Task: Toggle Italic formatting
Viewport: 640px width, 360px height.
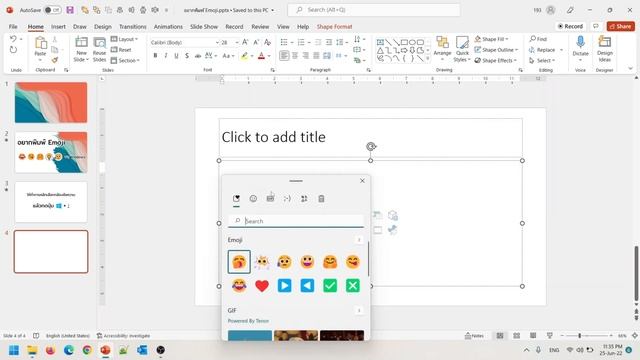Action: click(x=166, y=56)
